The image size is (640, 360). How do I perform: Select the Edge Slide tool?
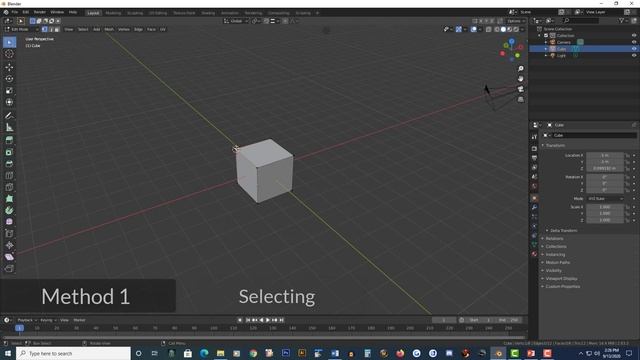point(9,234)
